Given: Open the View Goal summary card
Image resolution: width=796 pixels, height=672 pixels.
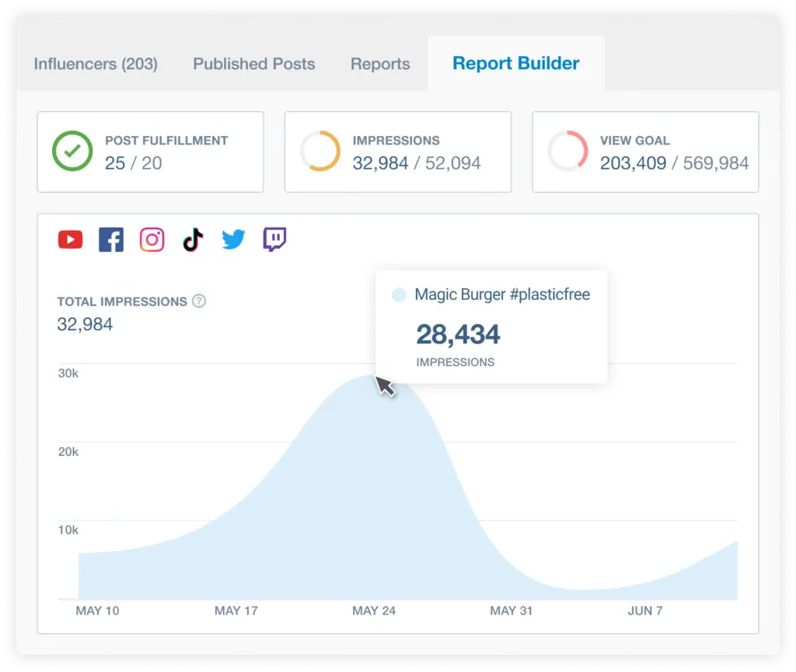Looking at the screenshot, I should pyautogui.click(x=645, y=151).
